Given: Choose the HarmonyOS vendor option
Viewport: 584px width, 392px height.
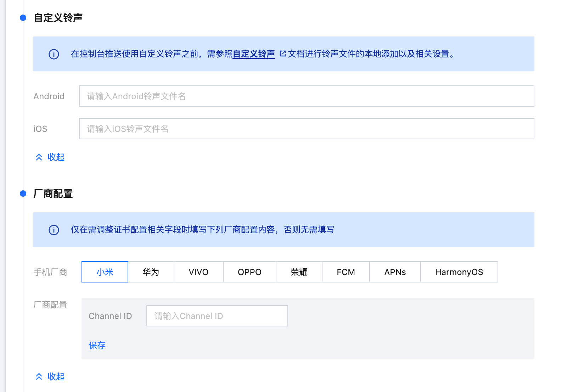Looking at the screenshot, I should (x=459, y=272).
